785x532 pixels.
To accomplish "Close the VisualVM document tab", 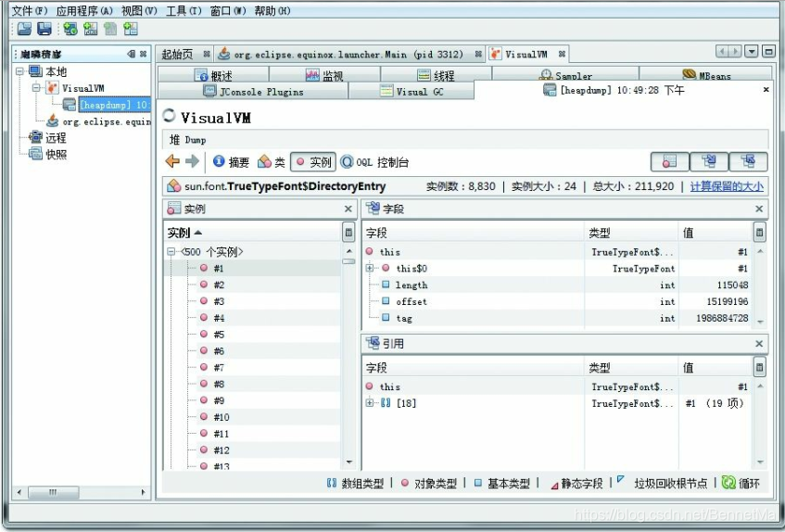I will tap(563, 54).
